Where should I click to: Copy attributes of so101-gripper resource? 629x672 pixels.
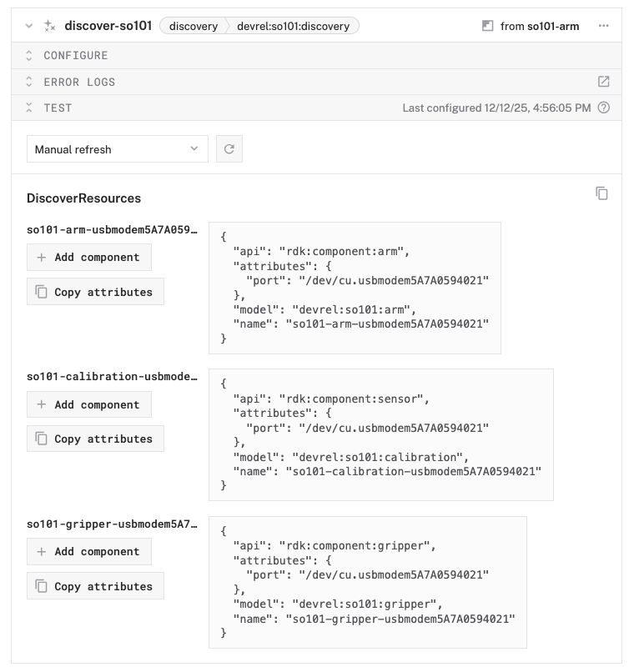click(x=95, y=586)
